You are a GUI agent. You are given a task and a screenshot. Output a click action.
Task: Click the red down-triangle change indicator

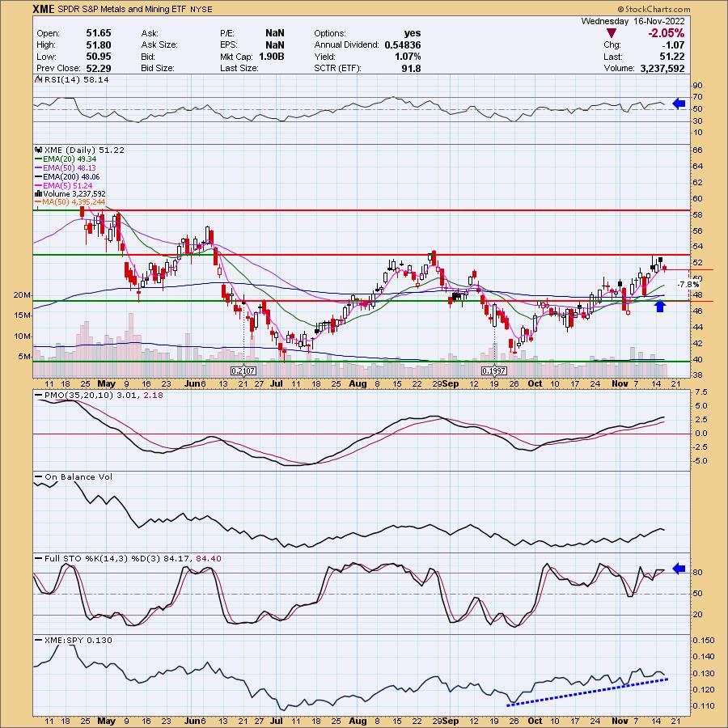pos(612,33)
